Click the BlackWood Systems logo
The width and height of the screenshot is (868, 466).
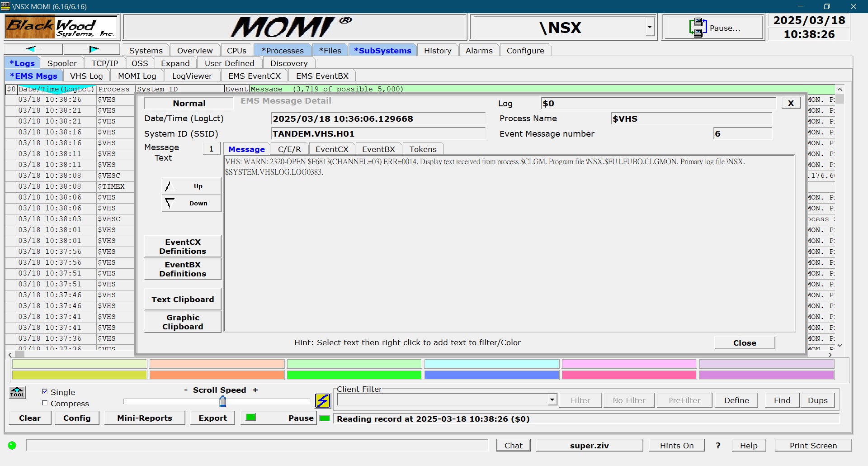(61, 27)
